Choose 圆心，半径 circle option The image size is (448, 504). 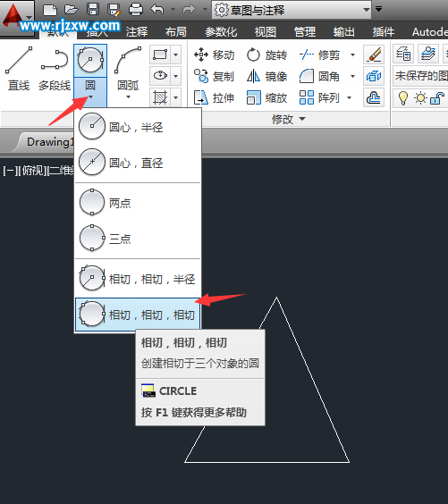tap(138, 127)
